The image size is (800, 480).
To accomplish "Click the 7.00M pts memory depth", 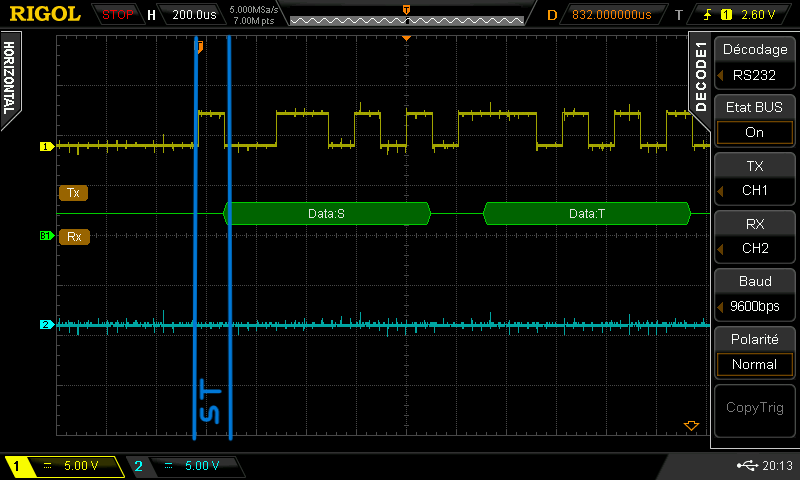I will coord(254,21).
